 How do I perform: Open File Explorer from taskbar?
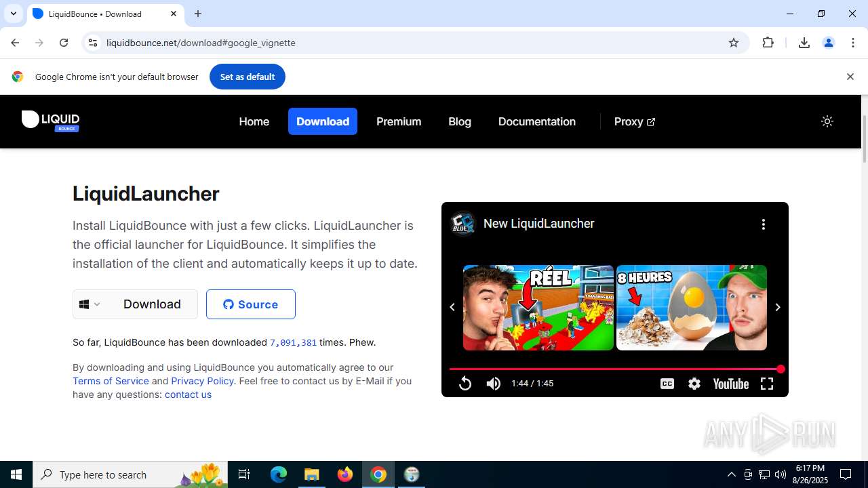(x=312, y=474)
